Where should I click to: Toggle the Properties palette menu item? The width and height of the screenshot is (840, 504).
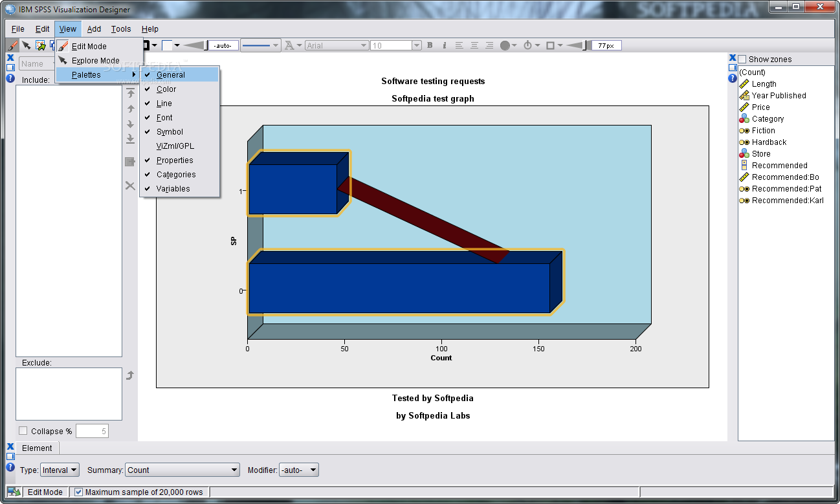click(180, 160)
